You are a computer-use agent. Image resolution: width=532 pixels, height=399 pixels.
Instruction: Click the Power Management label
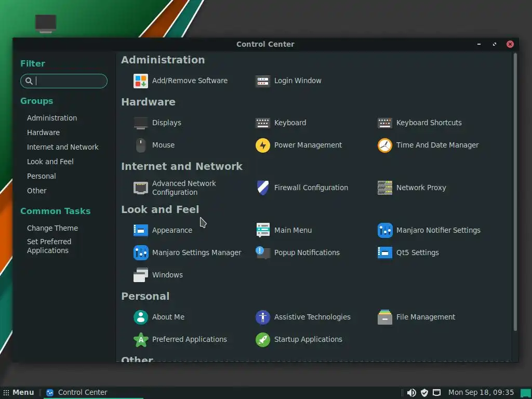pos(308,145)
